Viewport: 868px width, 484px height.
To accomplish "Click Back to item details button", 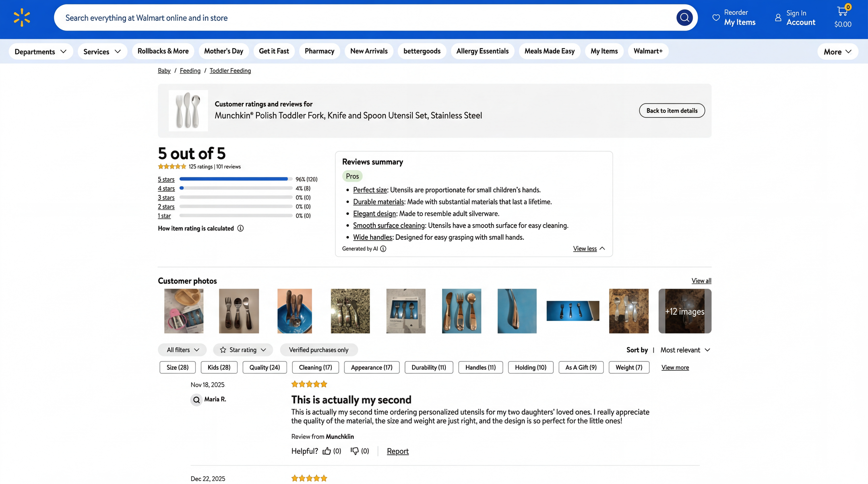I will click(x=671, y=111).
